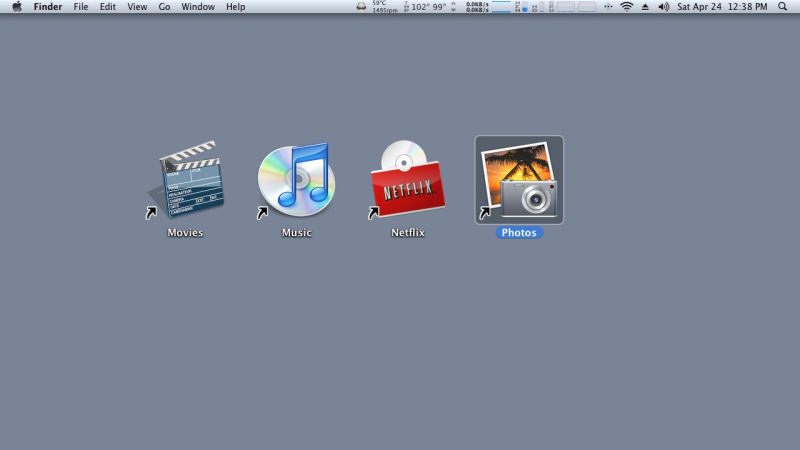This screenshot has height=450, width=800.
Task: Open the Window menu
Action: pos(198,7)
